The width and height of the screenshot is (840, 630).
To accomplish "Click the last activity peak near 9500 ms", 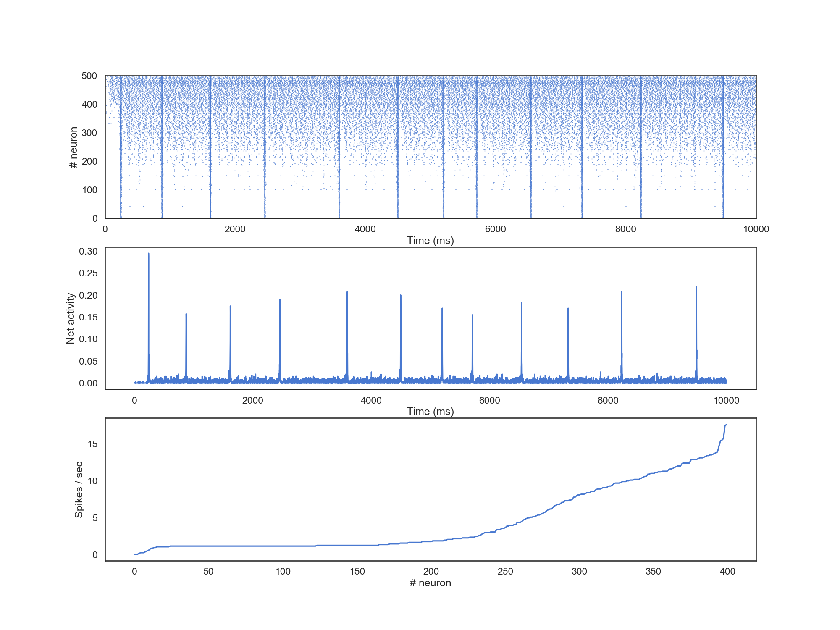I will (696, 287).
